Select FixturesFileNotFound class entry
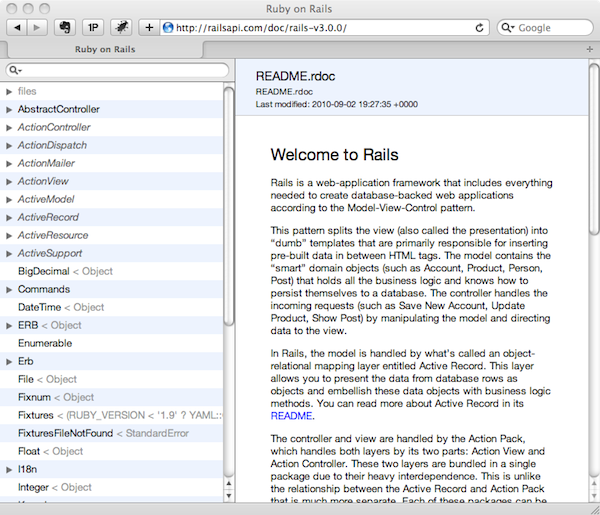 (64, 433)
